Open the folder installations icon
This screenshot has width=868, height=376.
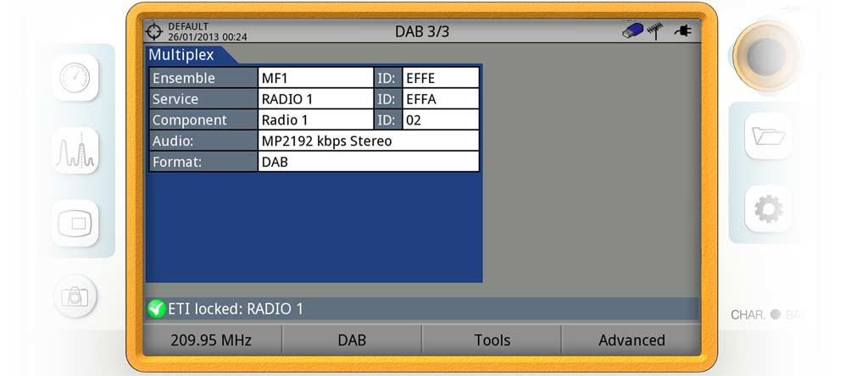[768, 135]
